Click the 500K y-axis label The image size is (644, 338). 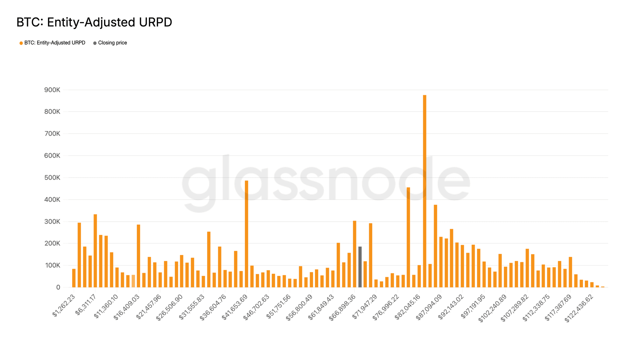pos(52,178)
